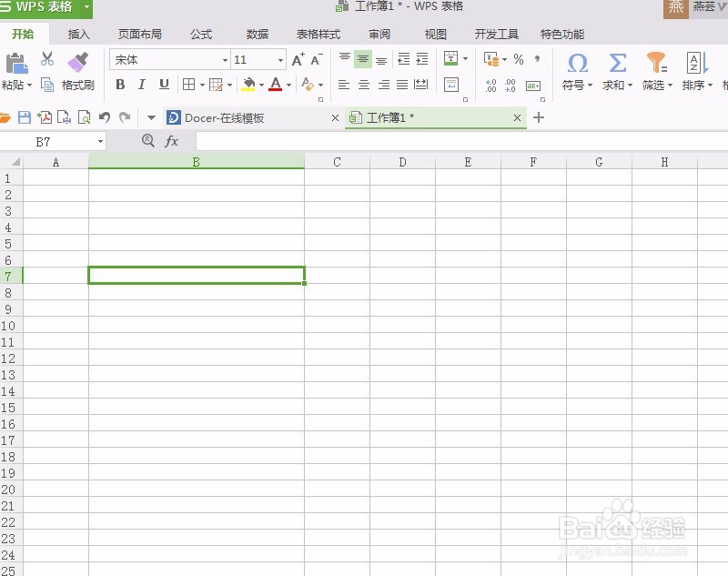Open the font size dropdown
728x576 pixels.
pyautogui.click(x=279, y=59)
